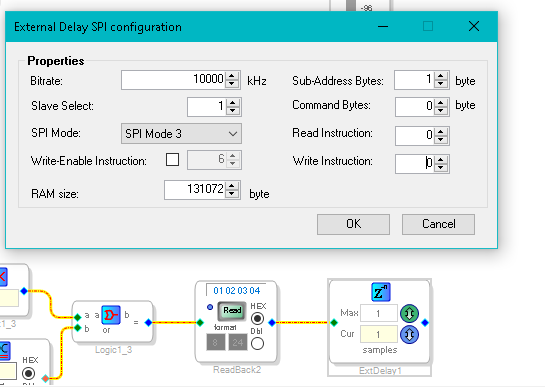Select HEX radio button in ReadBack2
545x387 pixels.
tap(257, 318)
